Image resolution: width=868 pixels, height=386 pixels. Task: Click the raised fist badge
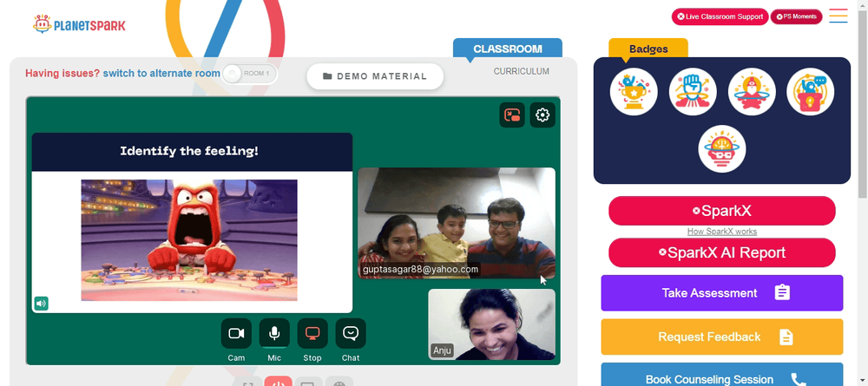693,92
